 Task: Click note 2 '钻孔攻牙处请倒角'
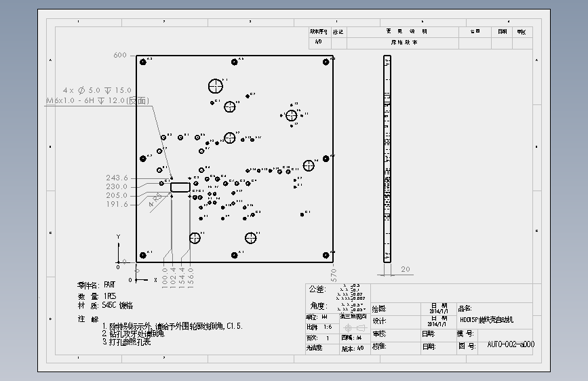click(x=133, y=334)
